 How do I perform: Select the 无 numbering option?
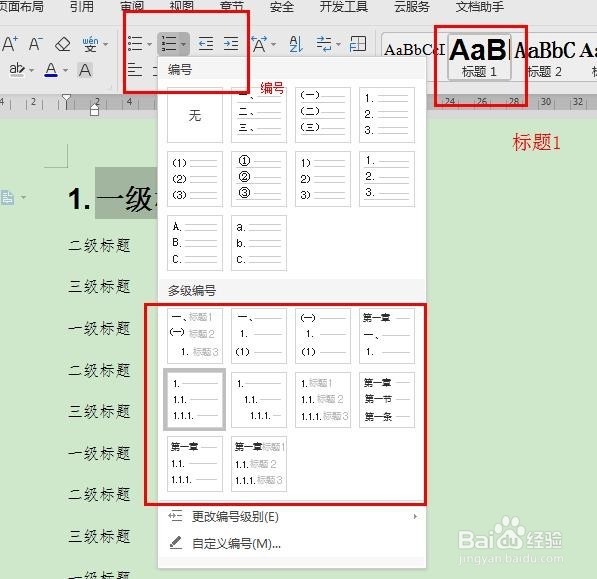point(195,115)
